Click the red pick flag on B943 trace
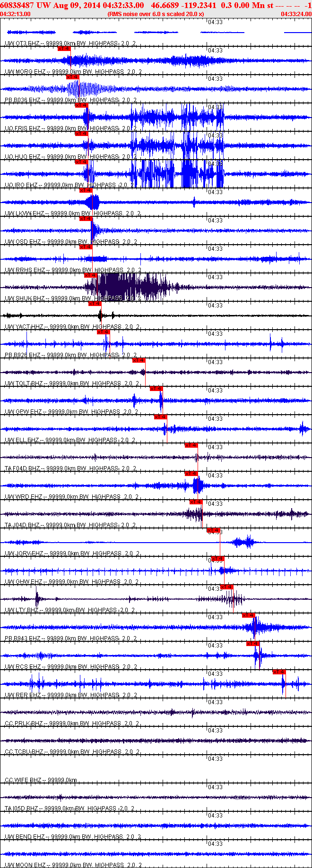Screen dimensions: 312x868 tap(249, 615)
